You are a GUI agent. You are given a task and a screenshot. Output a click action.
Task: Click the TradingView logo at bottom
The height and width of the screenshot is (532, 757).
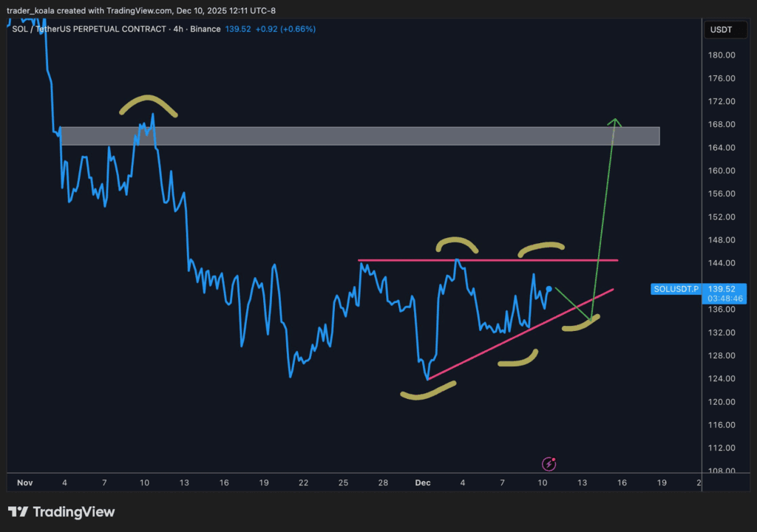[61, 512]
